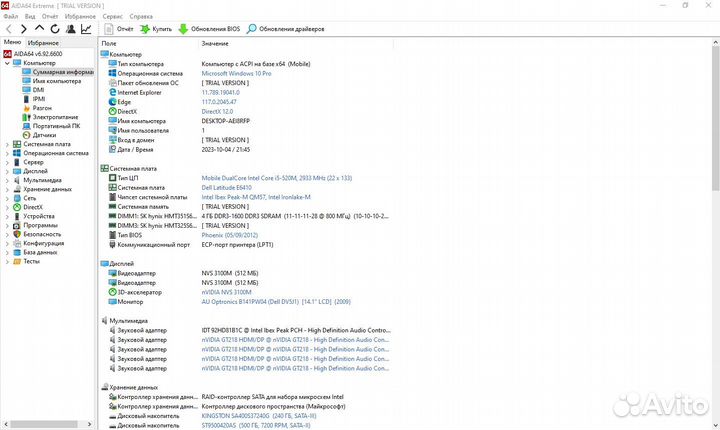The height and width of the screenshot is (430, 720).
Task: Open Intel Ibex Peak-M QM57 chipset link
Action: 256,197
